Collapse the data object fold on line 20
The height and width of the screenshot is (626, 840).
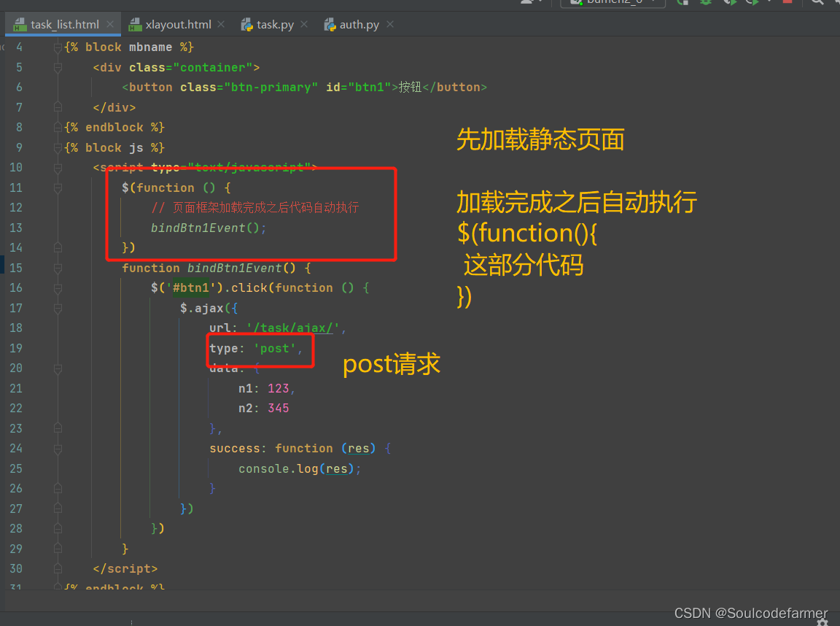(x=58, y=368)
